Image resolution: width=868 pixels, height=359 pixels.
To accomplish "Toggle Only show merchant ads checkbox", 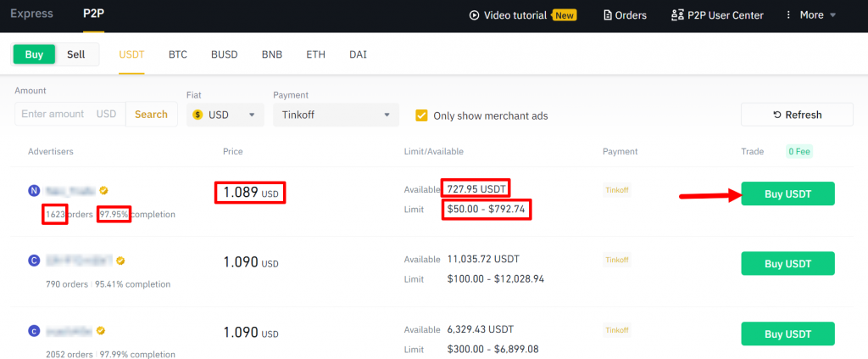I will pyautogui.click(x=422, y=115).
